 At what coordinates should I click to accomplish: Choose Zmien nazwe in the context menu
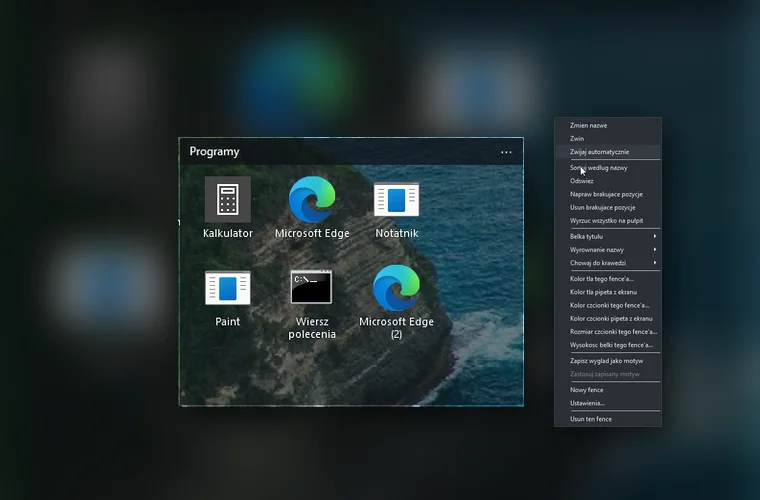tap(608, 125)
